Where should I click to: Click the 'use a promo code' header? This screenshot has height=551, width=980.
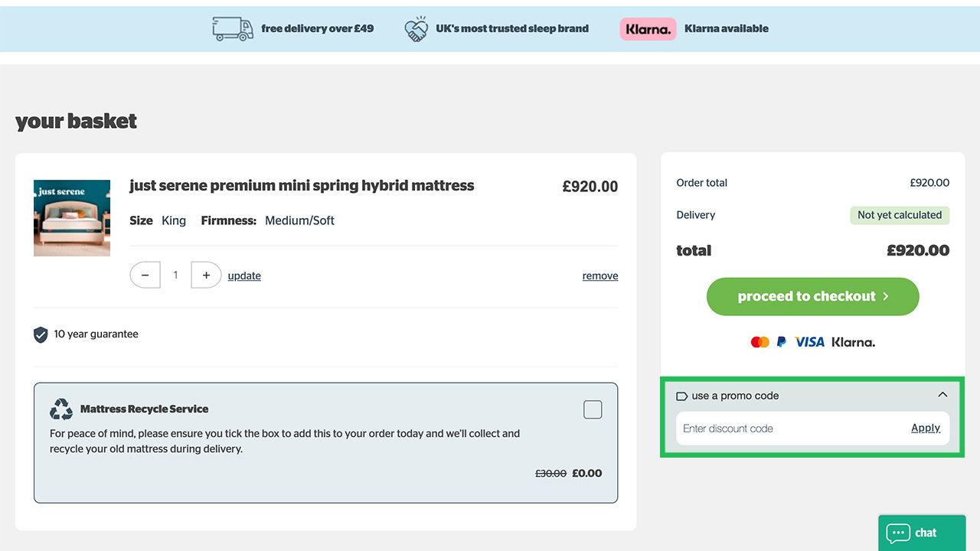[x=735, y=396]
